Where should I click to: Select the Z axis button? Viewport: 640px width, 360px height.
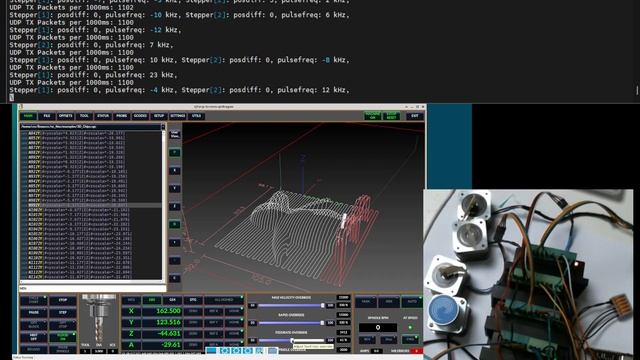tap(131, 334)
